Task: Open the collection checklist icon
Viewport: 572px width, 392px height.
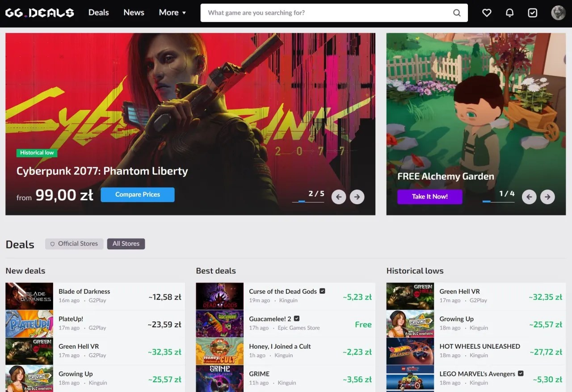Action: 532,13
